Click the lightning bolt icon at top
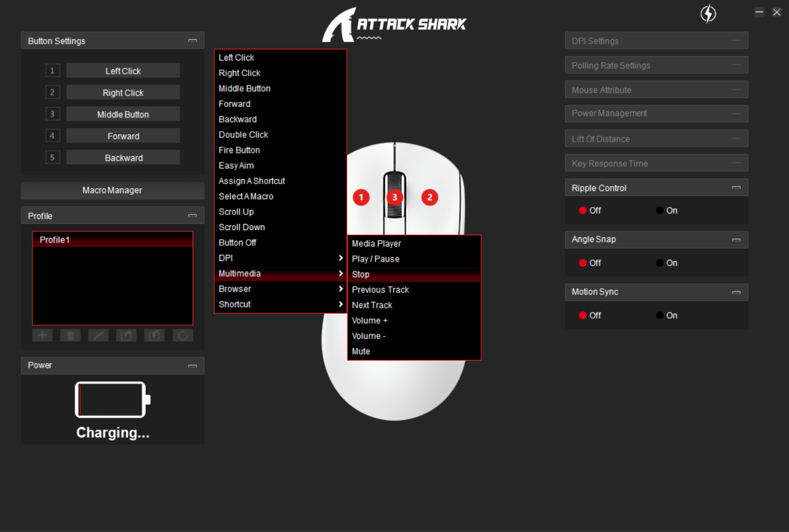 pos(708,13)
